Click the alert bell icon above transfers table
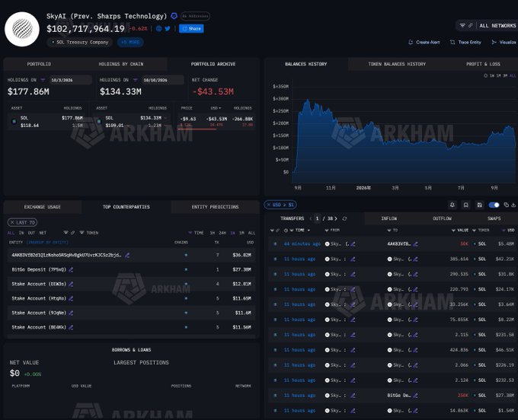 (x=452, y=205)
